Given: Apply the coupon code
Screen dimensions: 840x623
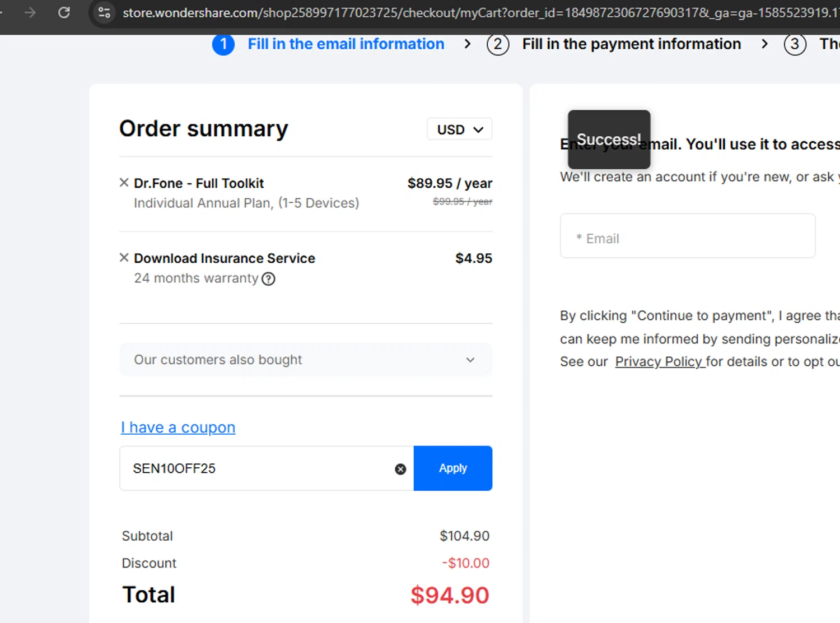Looking at the screenshot, I should [453, 468].
